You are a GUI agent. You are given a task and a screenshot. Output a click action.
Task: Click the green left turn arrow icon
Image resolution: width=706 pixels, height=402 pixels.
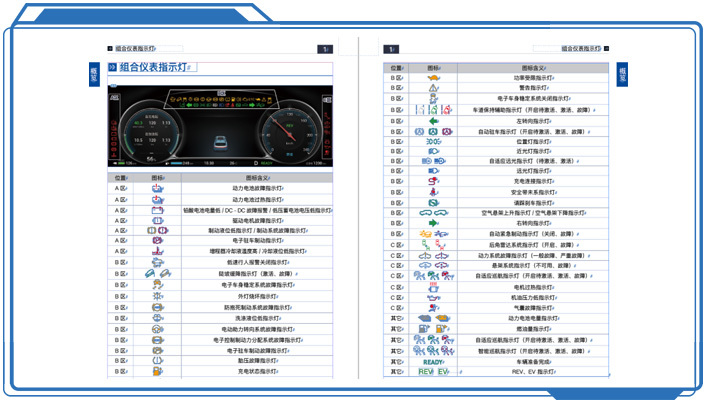[x=433, y=121]
